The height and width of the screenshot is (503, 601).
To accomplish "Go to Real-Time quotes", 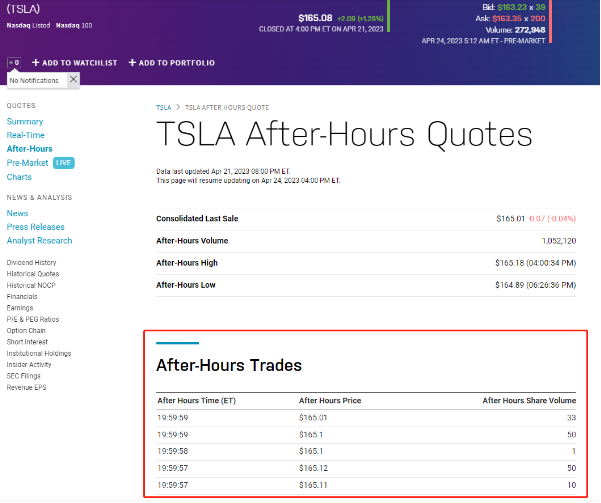I will (x=25, y=134).
